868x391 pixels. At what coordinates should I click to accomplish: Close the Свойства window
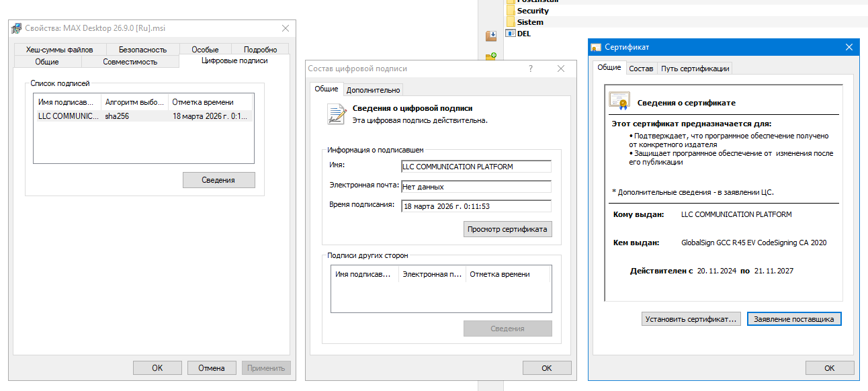[286, 28]
